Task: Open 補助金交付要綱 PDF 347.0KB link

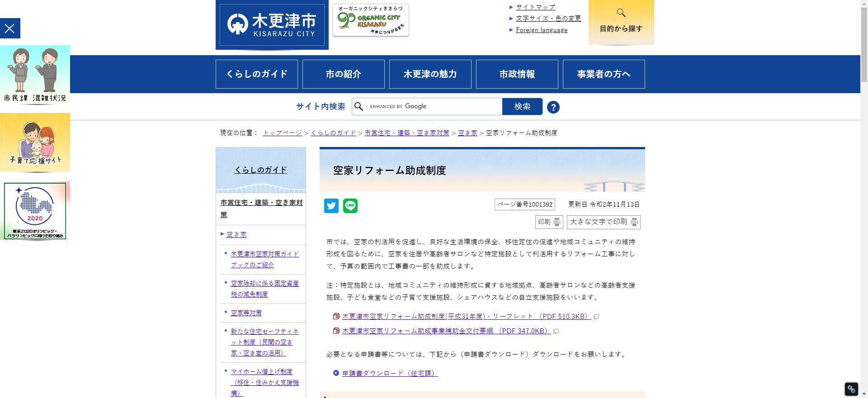Action: pyautogui.click(x=447, y=331)
